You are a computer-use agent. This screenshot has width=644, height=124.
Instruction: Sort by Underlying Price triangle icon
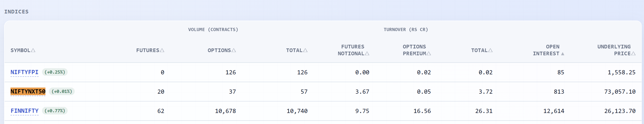tap(633, 54)
